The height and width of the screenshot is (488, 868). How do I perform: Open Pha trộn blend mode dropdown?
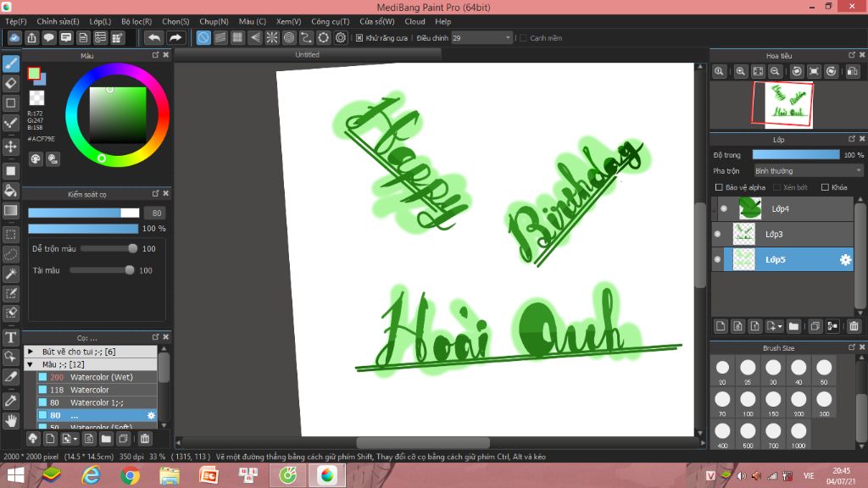(808, 171)
